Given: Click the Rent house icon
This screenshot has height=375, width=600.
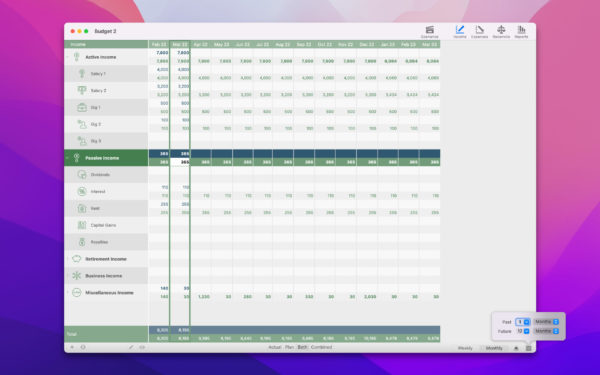Looking at the screenshot, I should [82, 208].
